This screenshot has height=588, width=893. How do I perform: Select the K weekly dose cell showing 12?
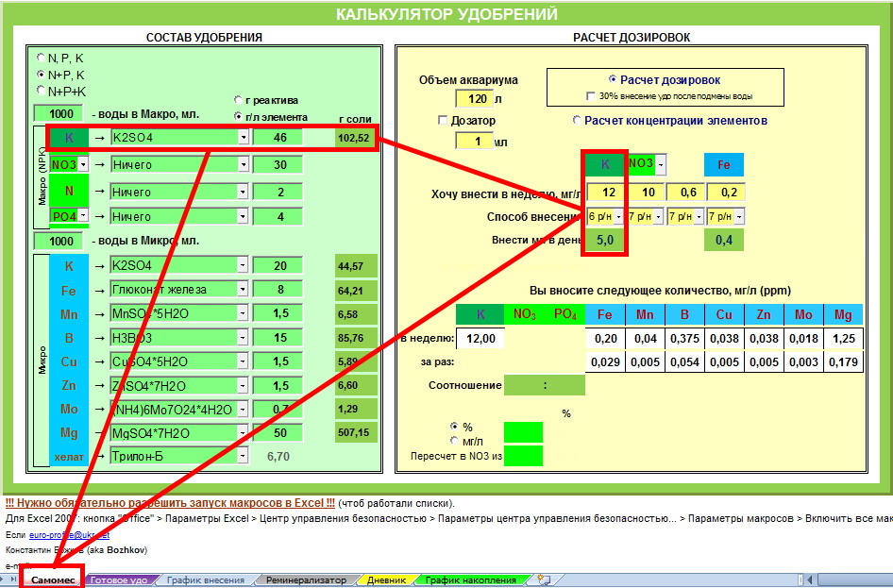pos(605,193)
